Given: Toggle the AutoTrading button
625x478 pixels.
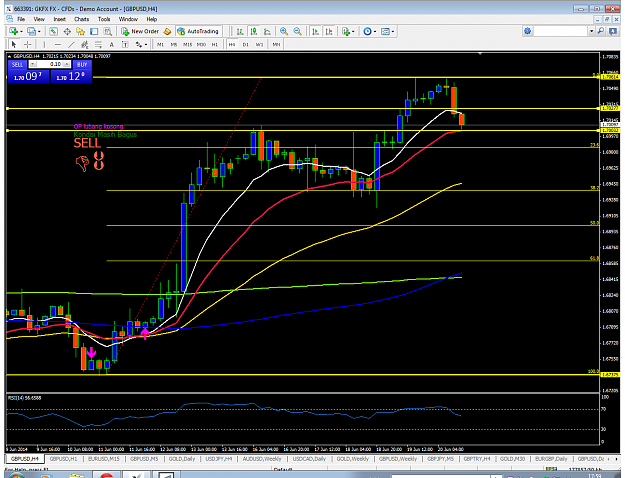Looking at the screenshot, I should pos(198,31).
